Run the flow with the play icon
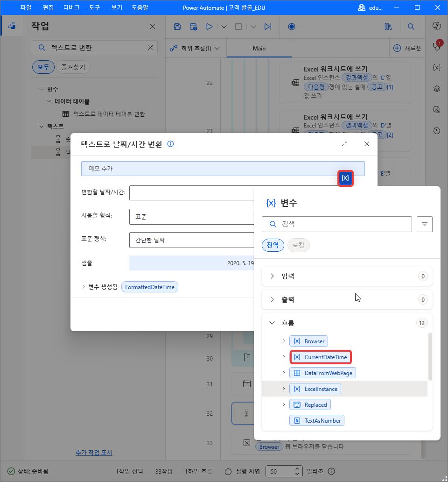 click(x=210, y=27)
